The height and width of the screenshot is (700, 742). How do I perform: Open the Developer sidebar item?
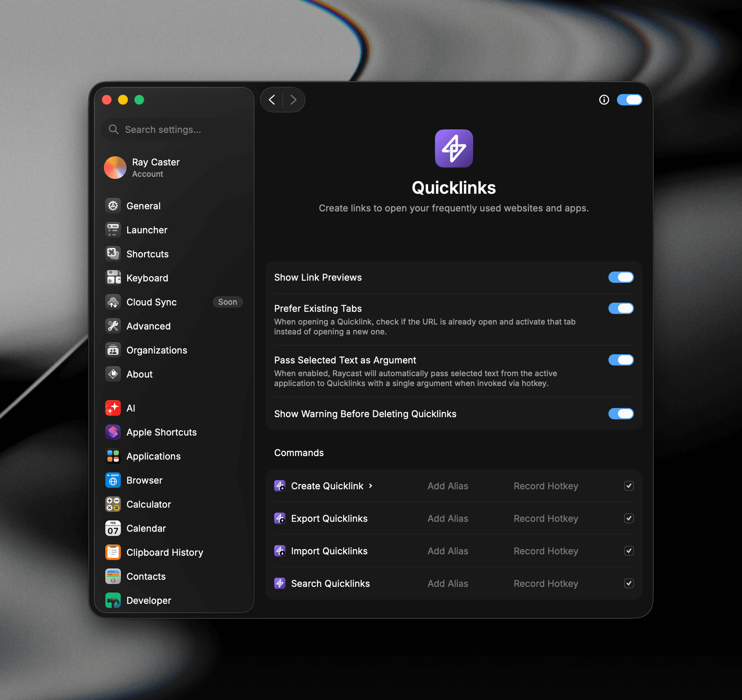[174, 600]
